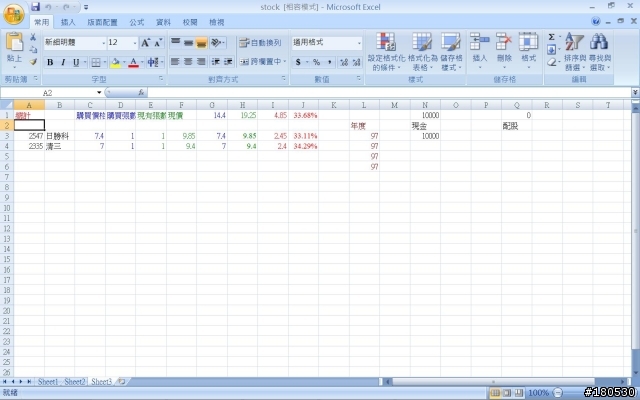Increase indent
Viewport: 640px width, 400px height.
tap(228, 62)
